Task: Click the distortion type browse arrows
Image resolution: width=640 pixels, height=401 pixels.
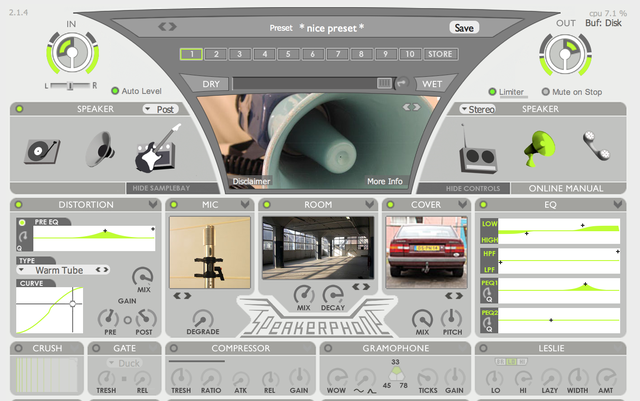Action: click(102, 270)
